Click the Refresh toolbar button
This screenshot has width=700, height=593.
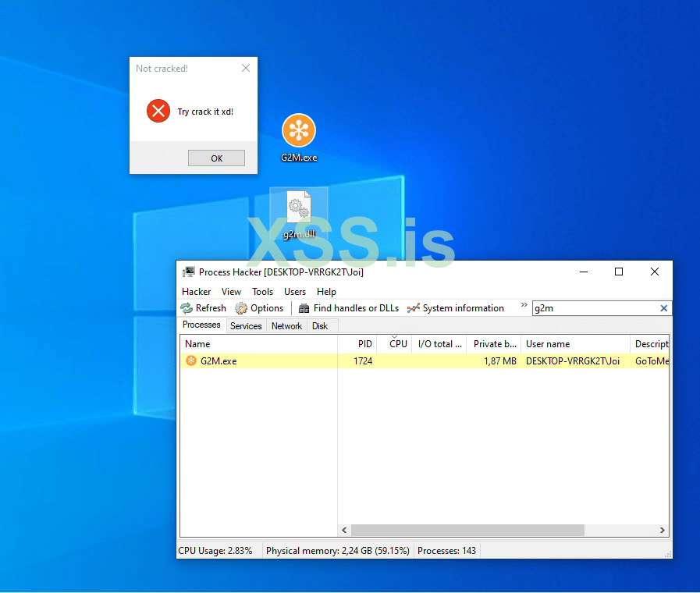click(x=204, y=308)
